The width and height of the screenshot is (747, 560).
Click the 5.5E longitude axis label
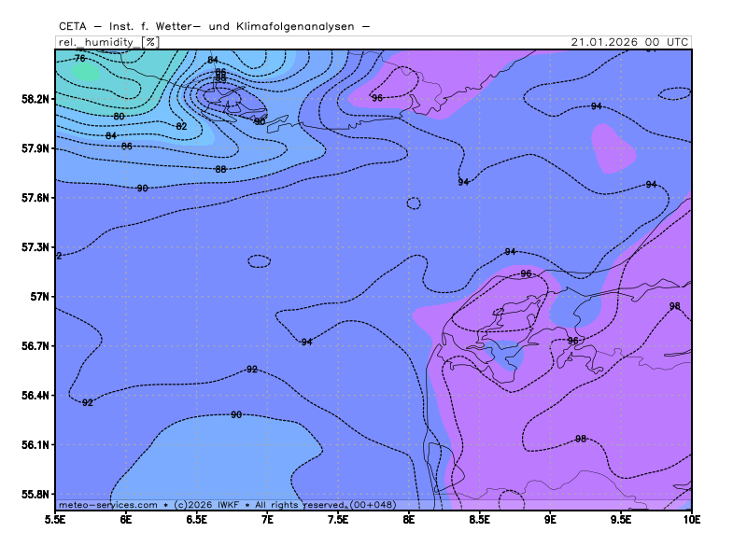click(55, 518)
